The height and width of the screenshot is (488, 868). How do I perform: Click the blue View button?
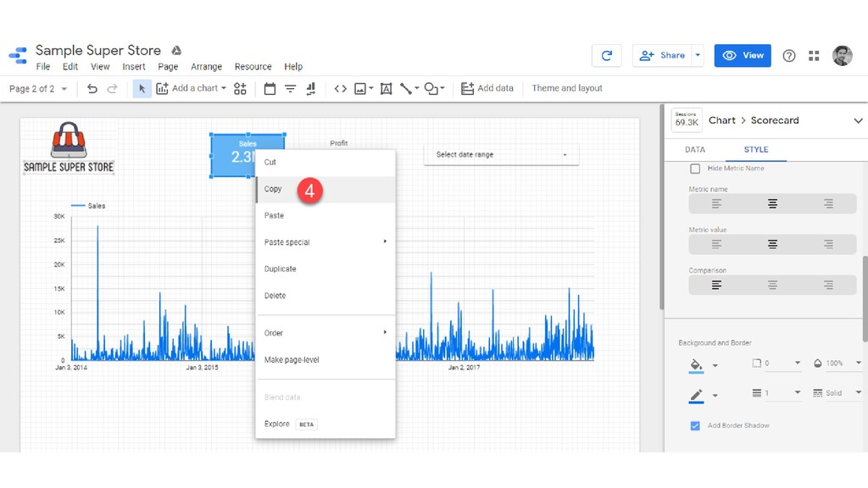(743, 56)
